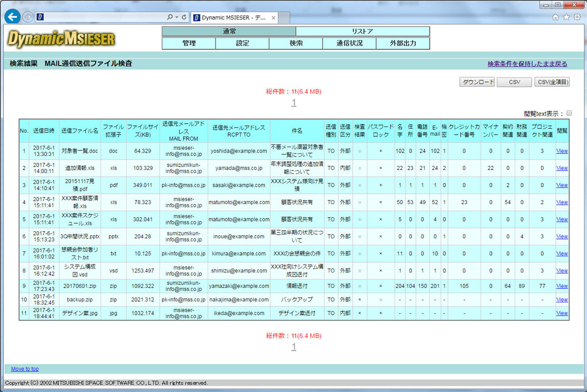This screenshot has height=392, width=587.
Task: Click the パスワードロック column header
Action: pos(380,131)
